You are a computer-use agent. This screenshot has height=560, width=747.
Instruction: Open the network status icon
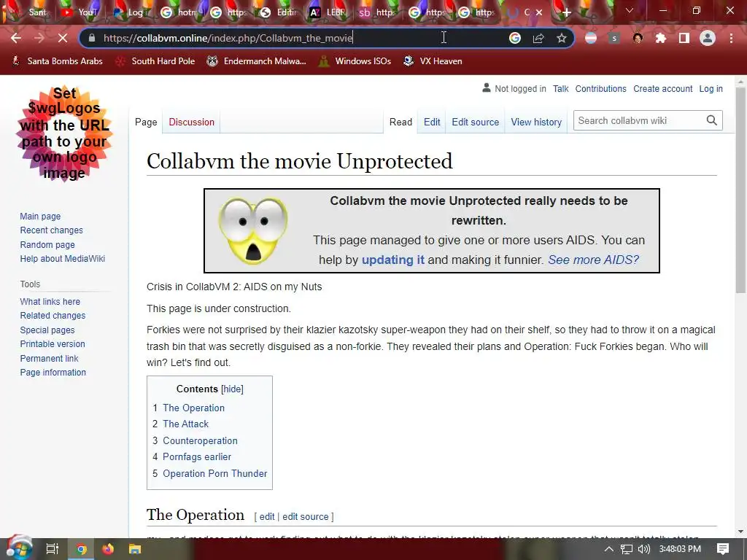tap(627, 549)
